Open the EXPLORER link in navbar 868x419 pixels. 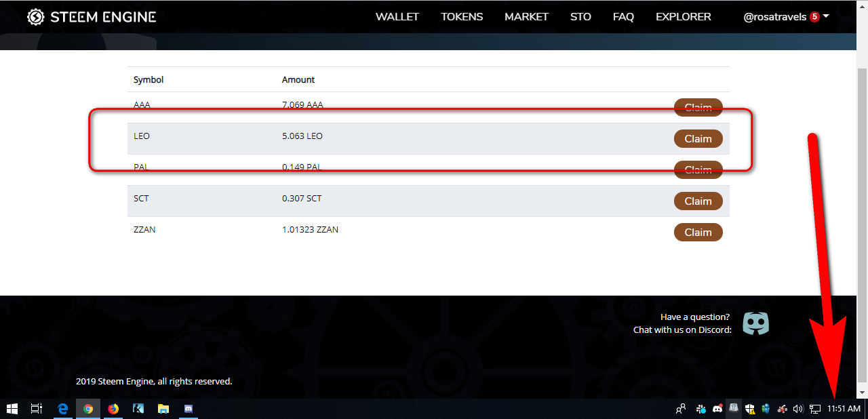pos(684,17)
